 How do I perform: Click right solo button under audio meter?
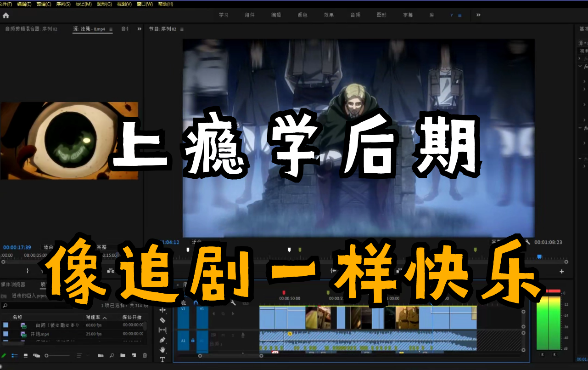(554, 354)
